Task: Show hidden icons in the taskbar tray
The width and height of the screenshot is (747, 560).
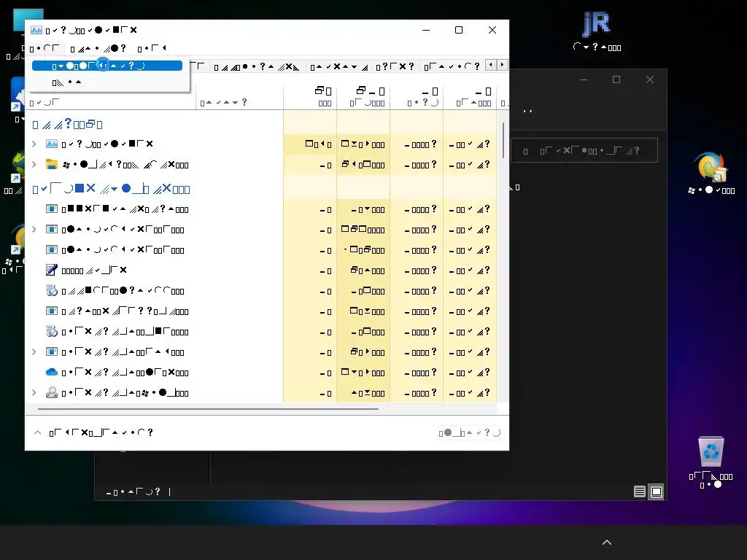Action: [606, 542]
